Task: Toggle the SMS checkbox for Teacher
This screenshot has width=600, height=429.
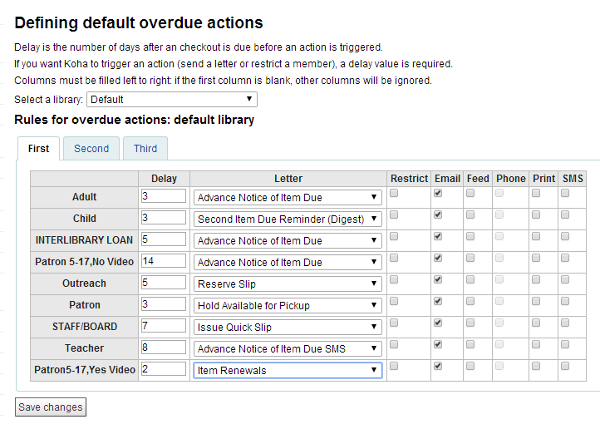Action: [x=565, y=344]
